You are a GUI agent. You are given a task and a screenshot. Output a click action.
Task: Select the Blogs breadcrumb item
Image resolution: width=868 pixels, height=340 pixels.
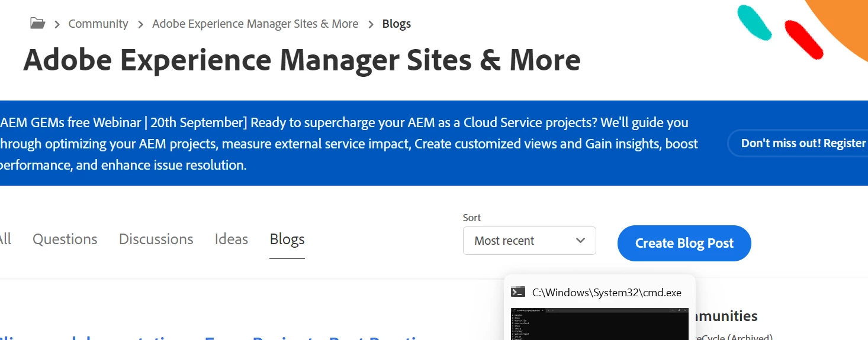click(x=397, y=24)
